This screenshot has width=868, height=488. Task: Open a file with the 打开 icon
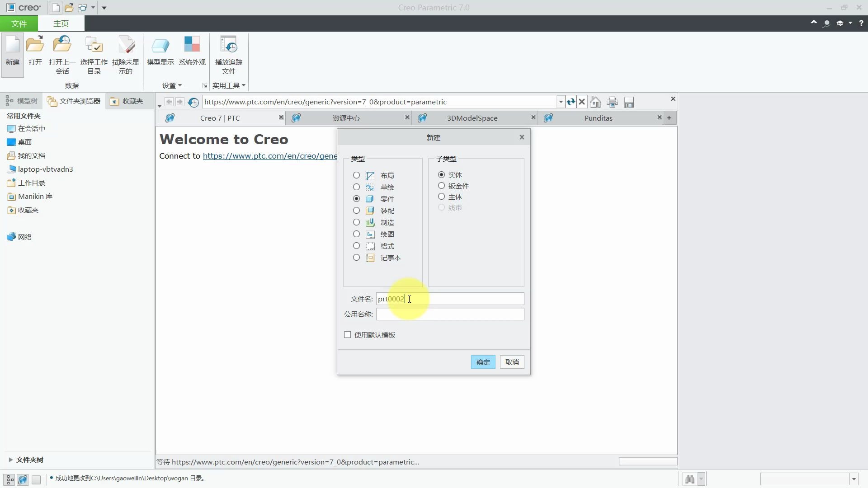35,50
